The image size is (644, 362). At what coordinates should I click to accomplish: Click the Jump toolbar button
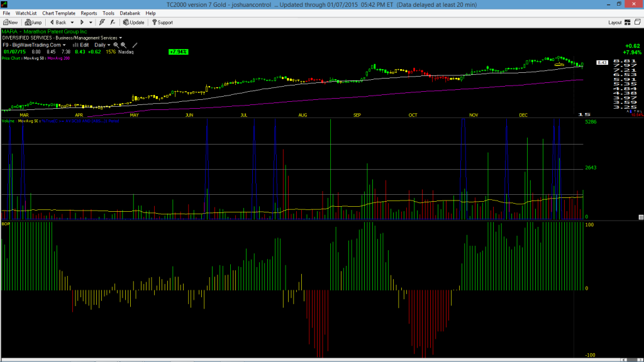tap(33, 23)
